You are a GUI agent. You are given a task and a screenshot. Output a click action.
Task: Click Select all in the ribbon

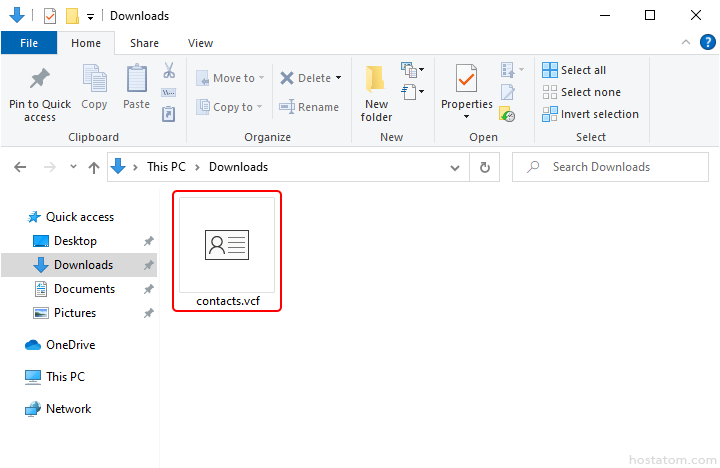pyautogui.click(x=575, y=70)
